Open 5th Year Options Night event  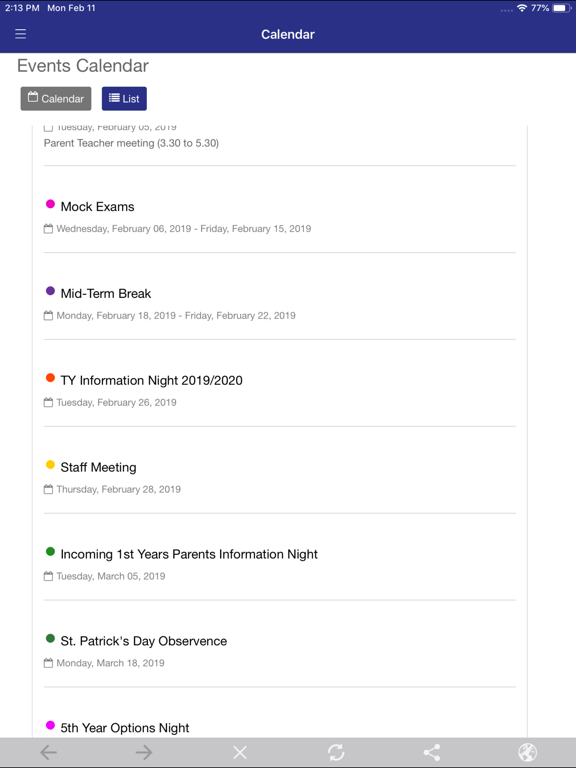coord(125,728)
